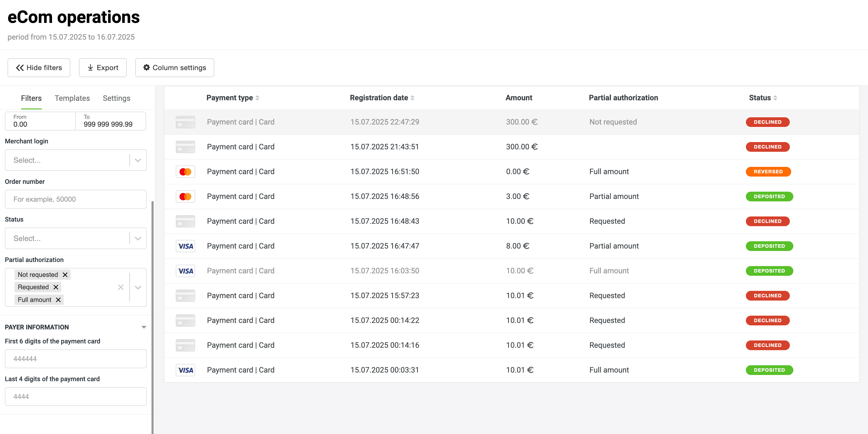This screenshot has width=868, height=434.
Task: Expand the Partial authorization dropdown chevron
Action: tap(138, 287)
